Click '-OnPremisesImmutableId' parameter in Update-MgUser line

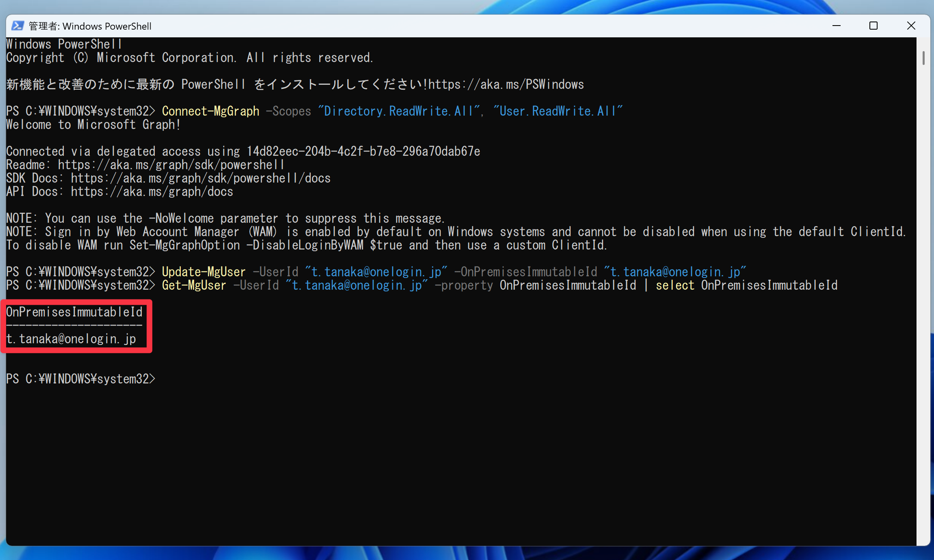click(x=526, y=272)
